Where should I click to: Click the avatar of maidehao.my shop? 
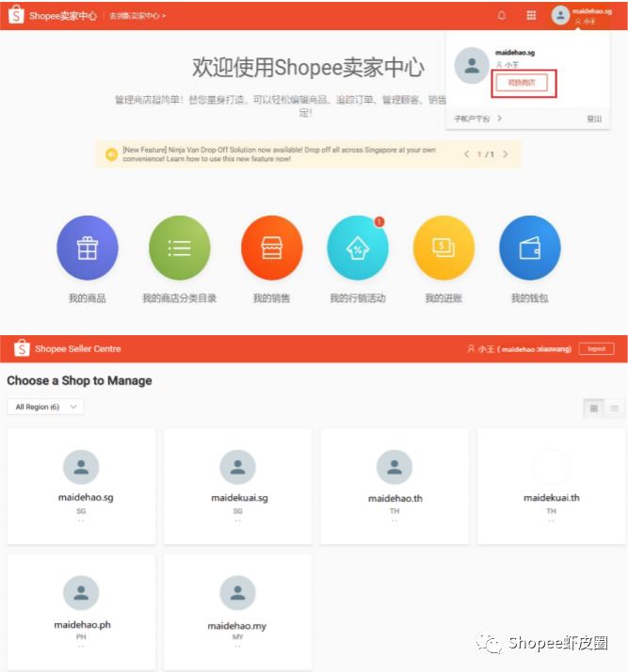238,593
